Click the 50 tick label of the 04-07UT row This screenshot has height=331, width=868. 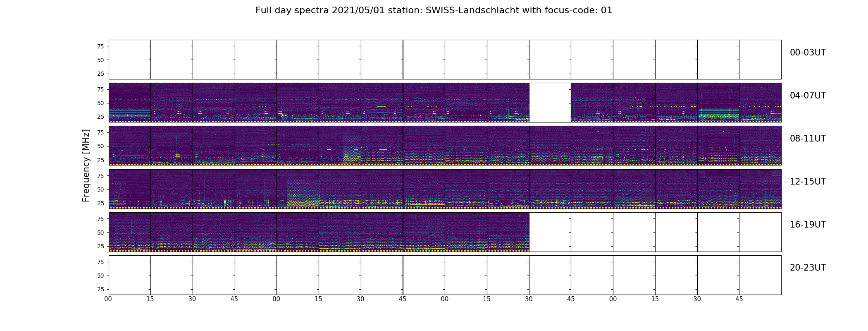100,103
